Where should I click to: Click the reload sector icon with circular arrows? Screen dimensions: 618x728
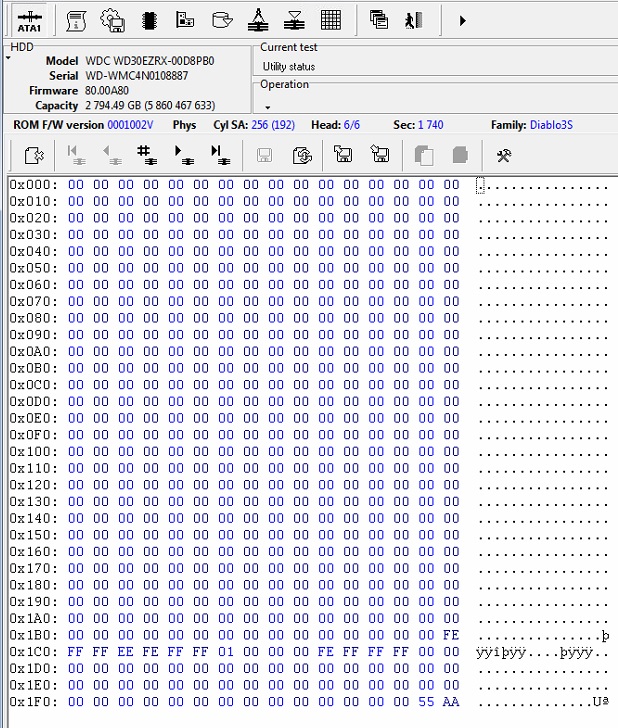[302, 156]
